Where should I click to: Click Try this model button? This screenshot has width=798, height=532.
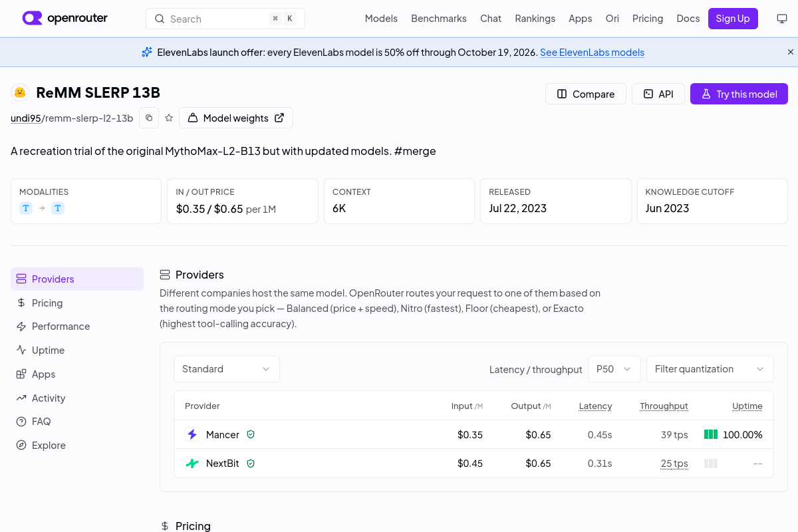(x=739, y=94)
